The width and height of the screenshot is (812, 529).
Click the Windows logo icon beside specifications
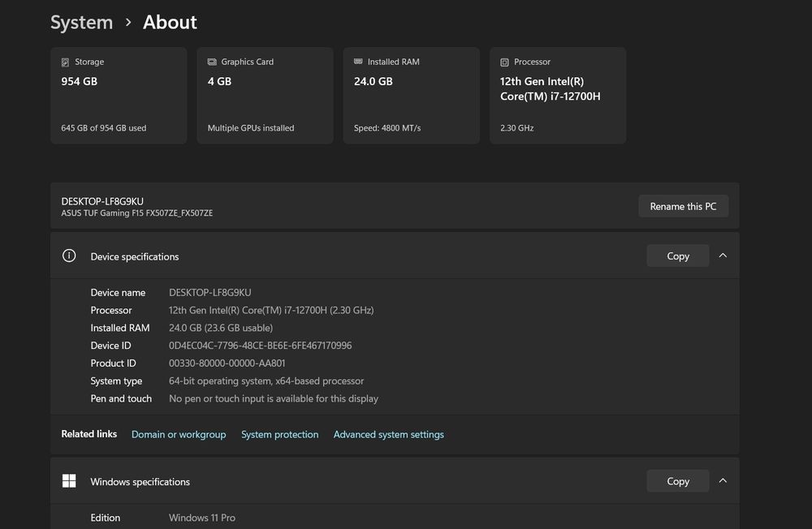tap(69, 481)
